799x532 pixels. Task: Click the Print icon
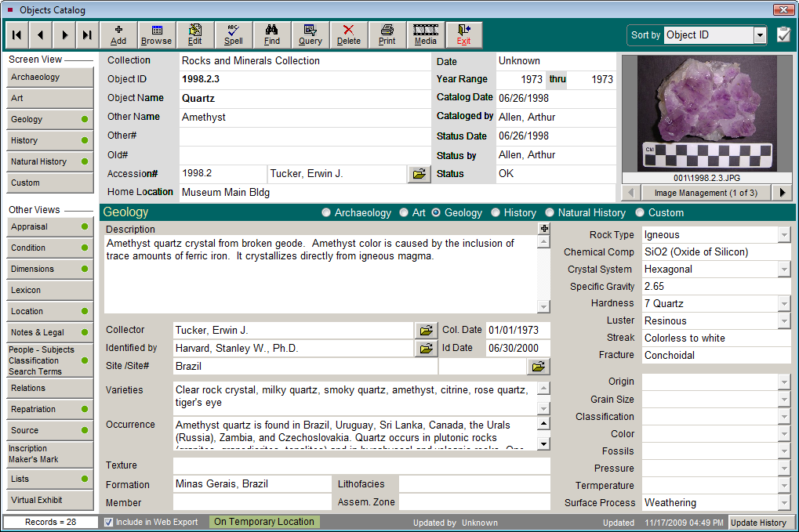click(x=387, y=34)
